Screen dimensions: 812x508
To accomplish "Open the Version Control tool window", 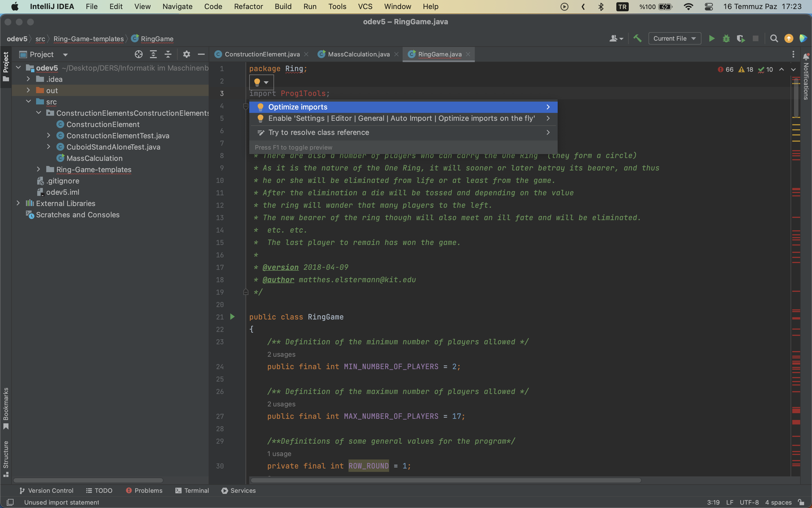I will [x=46, y=491].
